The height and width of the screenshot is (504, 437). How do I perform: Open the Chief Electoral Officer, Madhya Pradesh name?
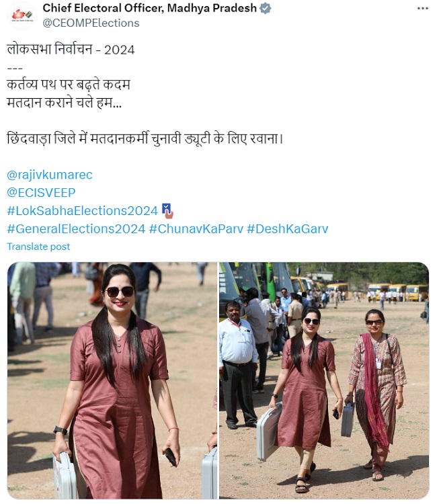pos(149,8)
